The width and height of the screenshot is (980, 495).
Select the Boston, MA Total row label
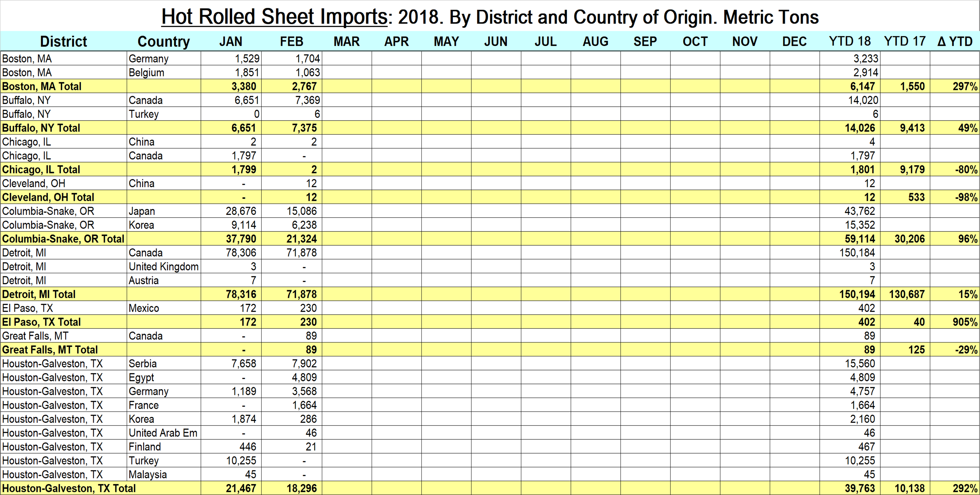[42, 86]
